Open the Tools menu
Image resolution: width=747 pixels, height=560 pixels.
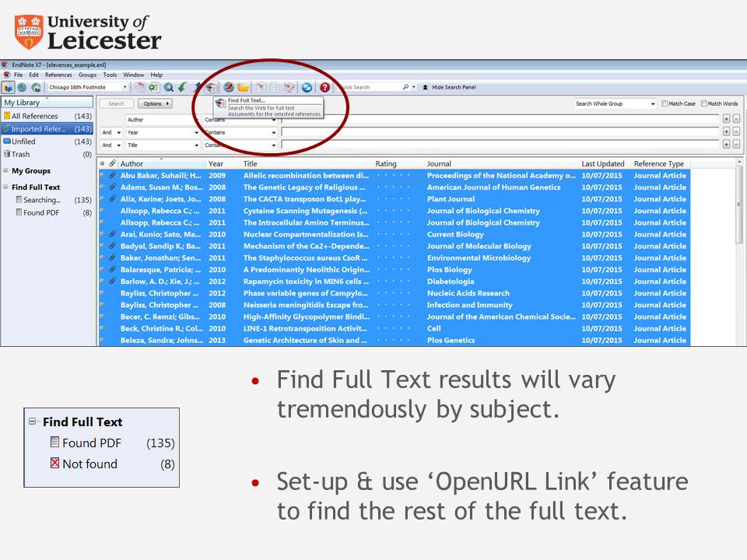coord(110,73)
